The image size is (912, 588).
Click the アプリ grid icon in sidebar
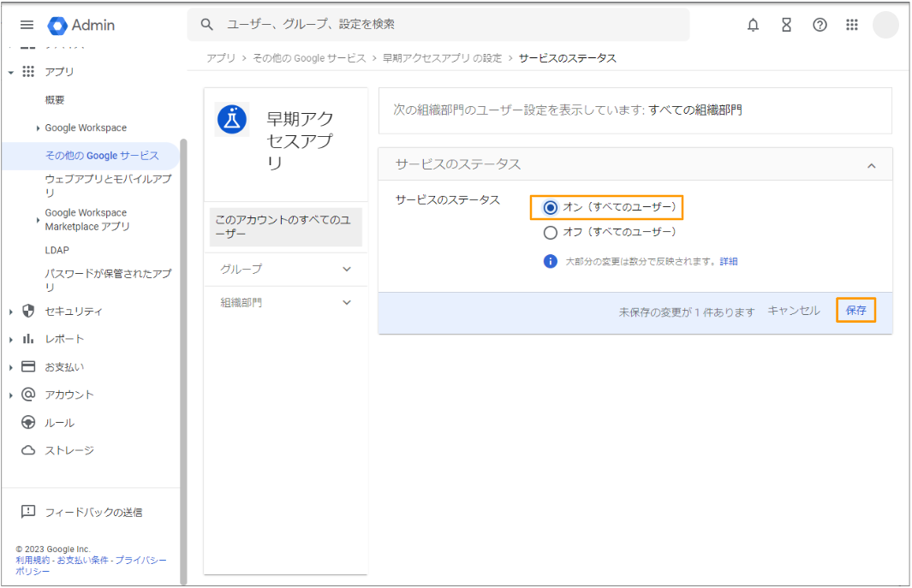point(28,72)
